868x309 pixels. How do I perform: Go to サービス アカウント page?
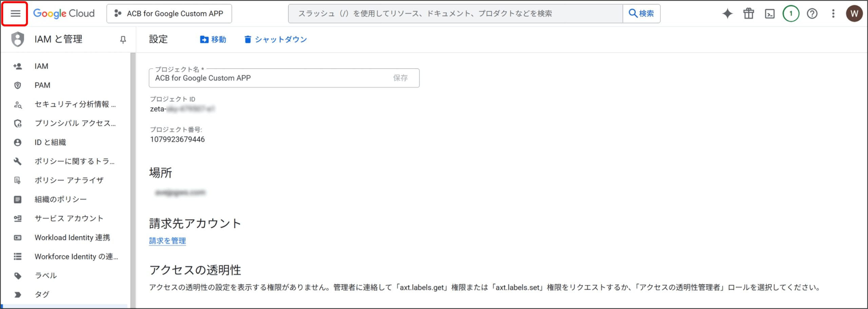(69, 219)
